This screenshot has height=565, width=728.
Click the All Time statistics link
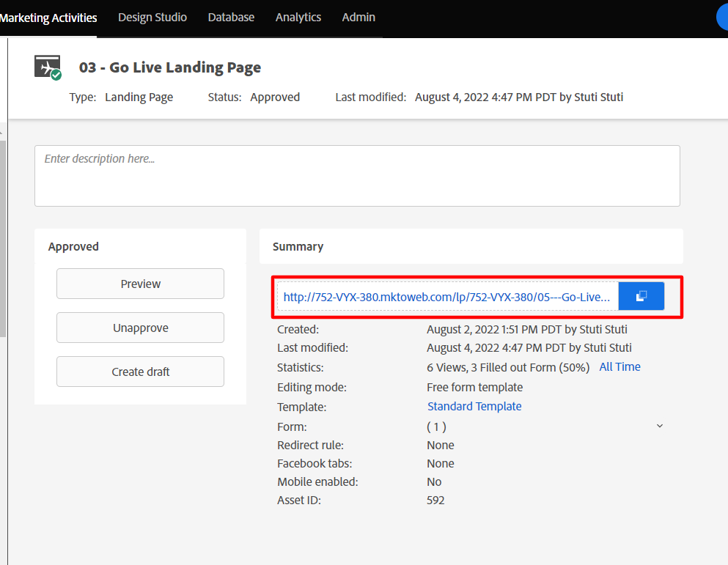[x=619, y=366]
